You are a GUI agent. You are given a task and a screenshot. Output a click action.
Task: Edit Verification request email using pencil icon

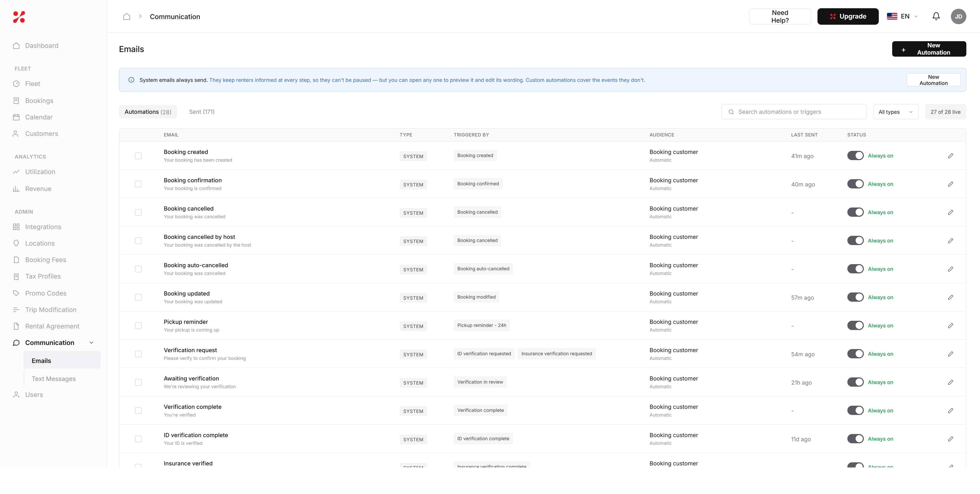click(950, 354)
